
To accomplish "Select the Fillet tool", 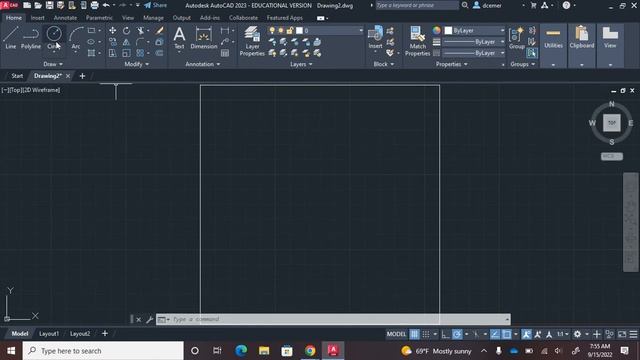I will coord(140,42).
